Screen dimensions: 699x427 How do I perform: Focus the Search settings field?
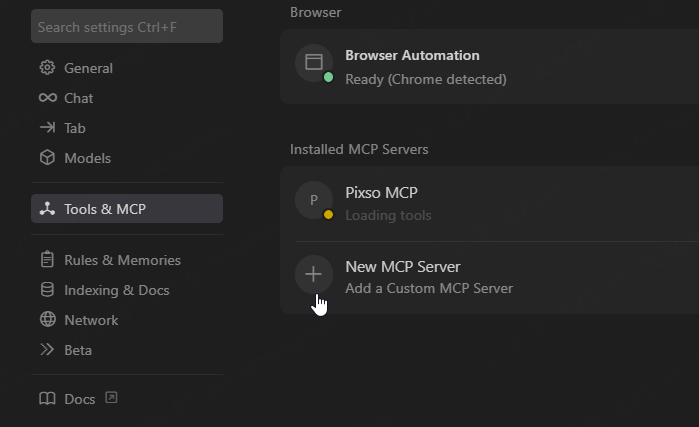pyautogui.click(x=127, y=27)
